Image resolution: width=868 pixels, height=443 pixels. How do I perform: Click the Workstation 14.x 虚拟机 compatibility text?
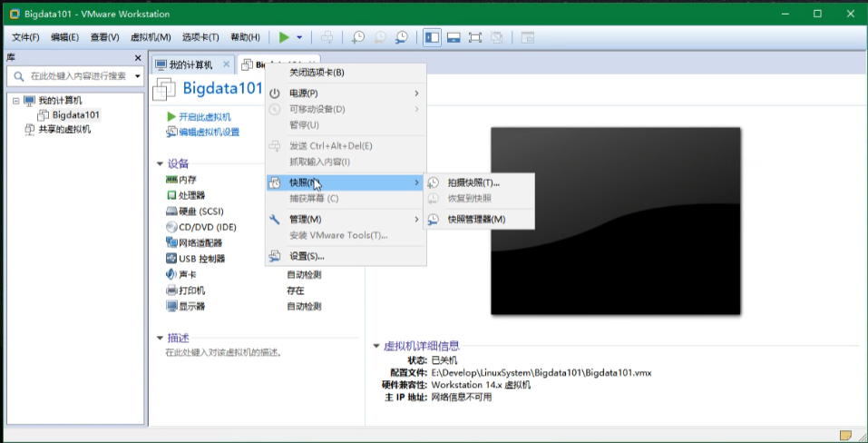coord(481,385)
